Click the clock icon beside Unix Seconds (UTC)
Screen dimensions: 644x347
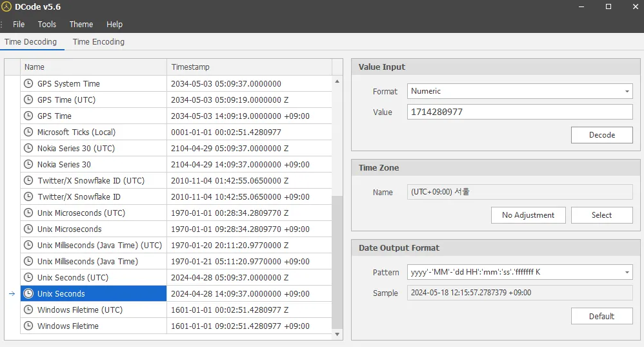click(28, 277)
